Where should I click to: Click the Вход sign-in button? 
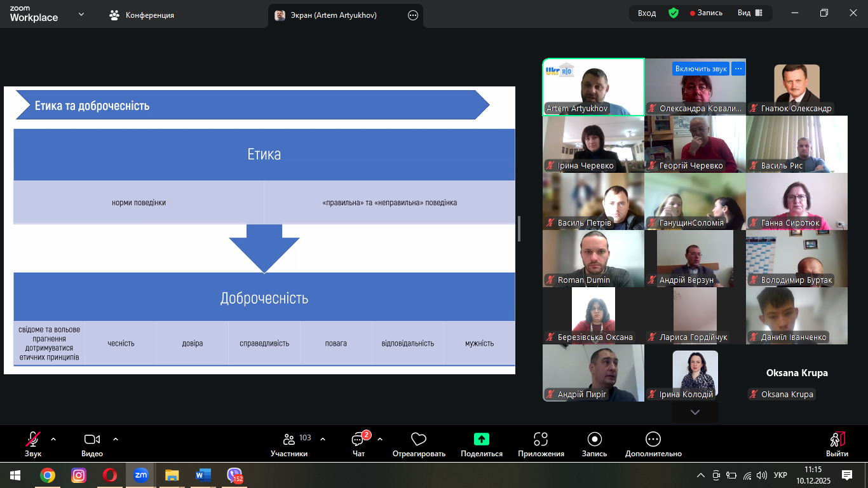(647, 13)
